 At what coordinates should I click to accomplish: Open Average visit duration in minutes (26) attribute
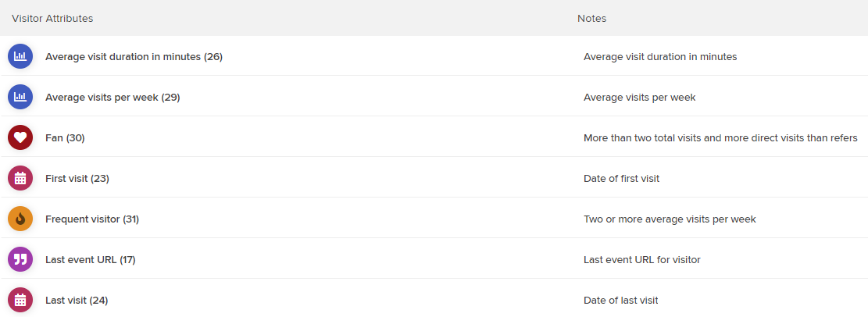coord(134,56)
